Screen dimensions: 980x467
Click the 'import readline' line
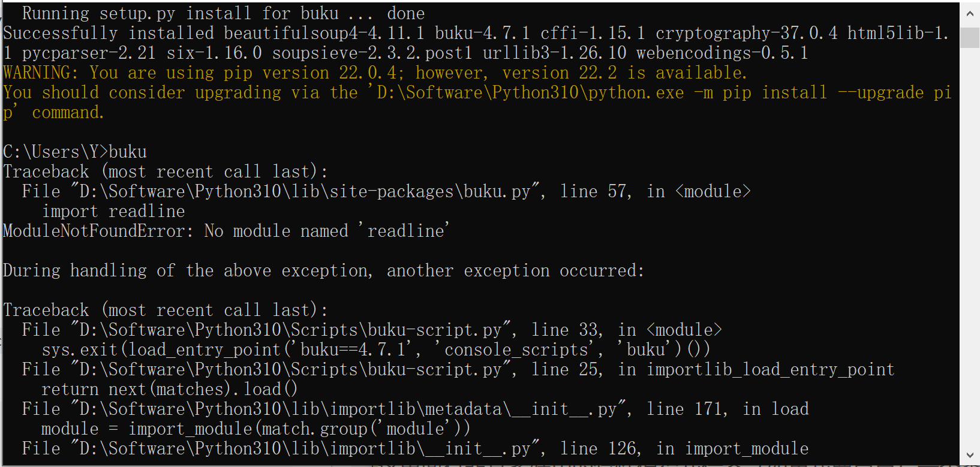113,212
